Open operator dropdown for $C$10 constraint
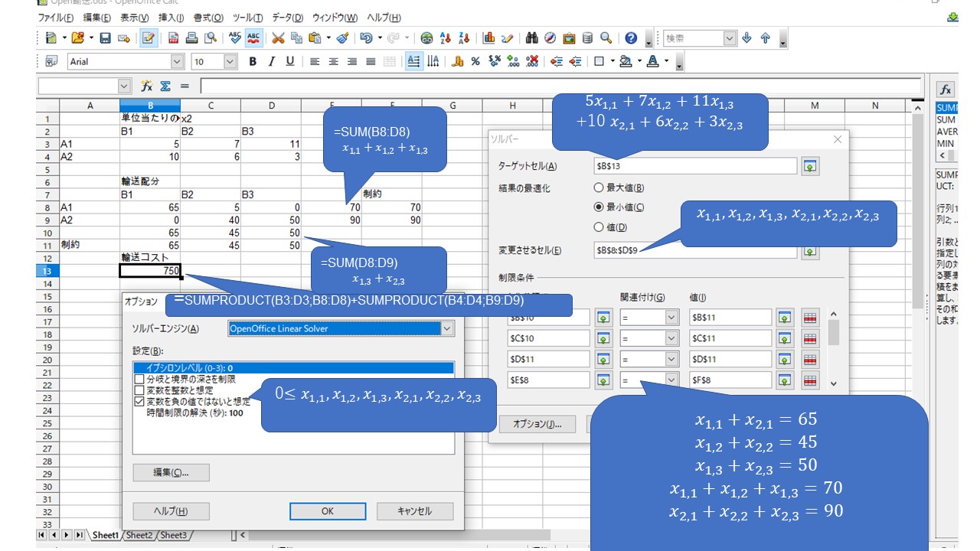The image size is (980, 551). (x=671, y=338)
